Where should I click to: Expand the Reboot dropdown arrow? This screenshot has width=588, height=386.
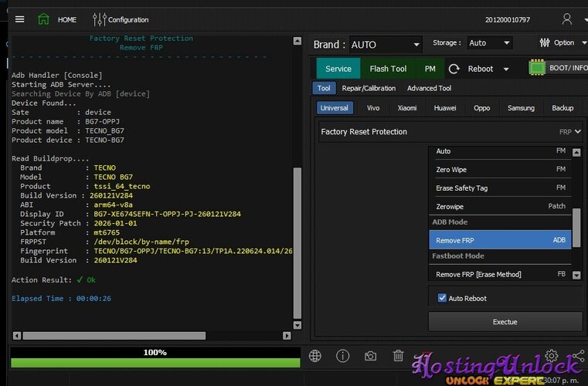pos(506,69)
